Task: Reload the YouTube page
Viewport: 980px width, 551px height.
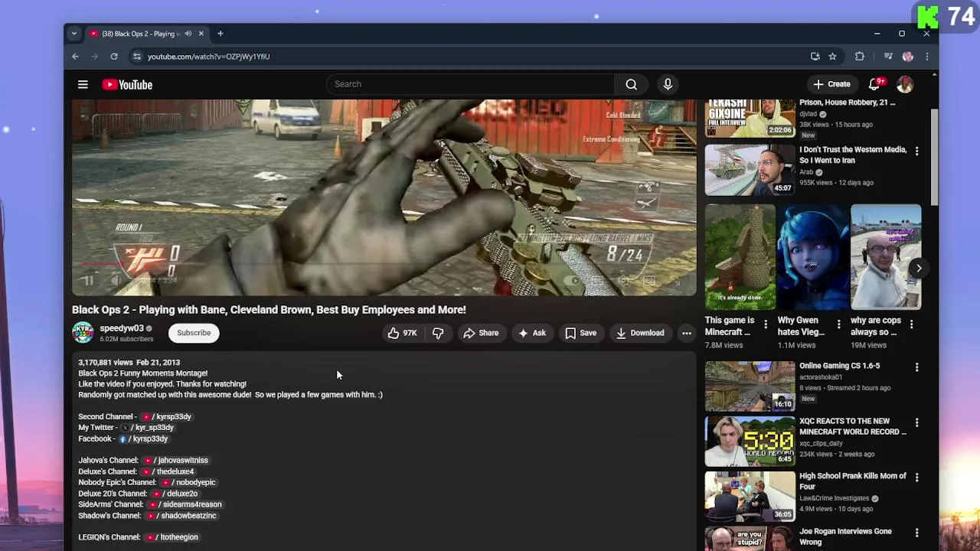Action: [x=114, y=57]
